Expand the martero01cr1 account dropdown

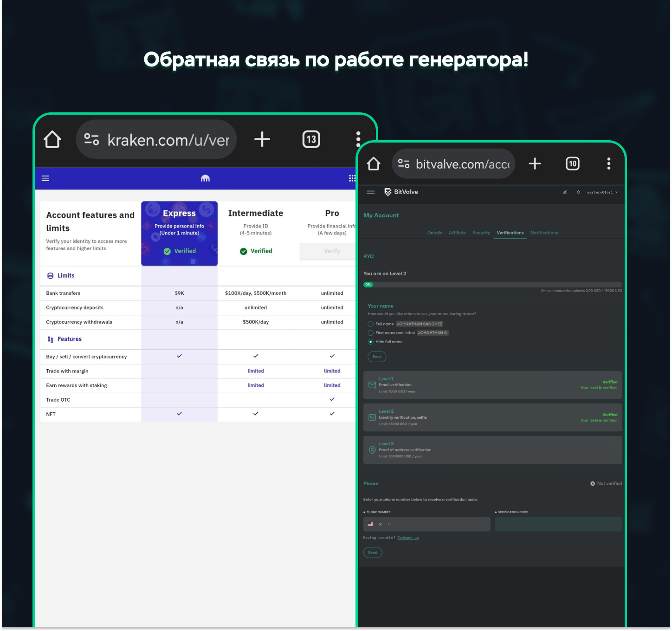tap(602, 192)
